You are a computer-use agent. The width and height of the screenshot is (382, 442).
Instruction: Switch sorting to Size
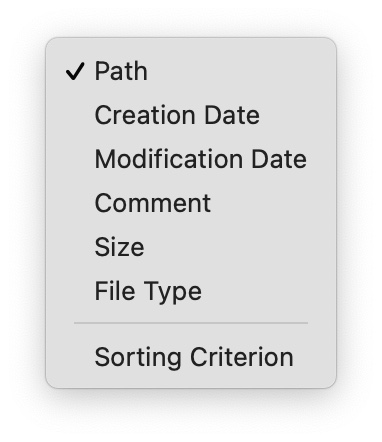click(x=191, y=247)
